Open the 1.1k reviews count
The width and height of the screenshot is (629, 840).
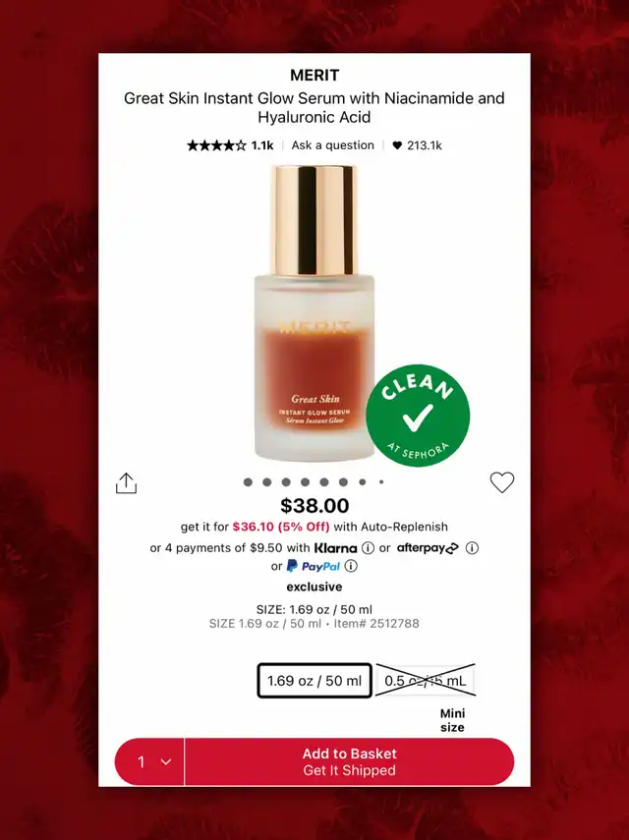(x=262, y=145)
